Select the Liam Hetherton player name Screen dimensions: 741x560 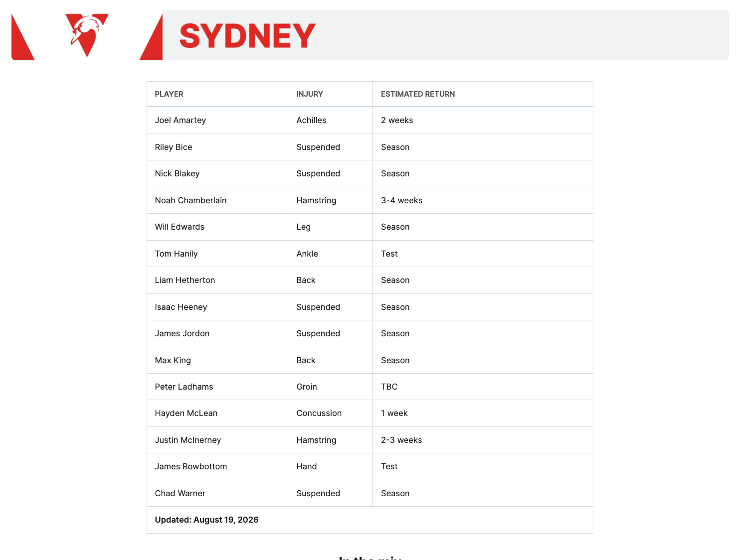pyautogui.click(x=185, y=280)
